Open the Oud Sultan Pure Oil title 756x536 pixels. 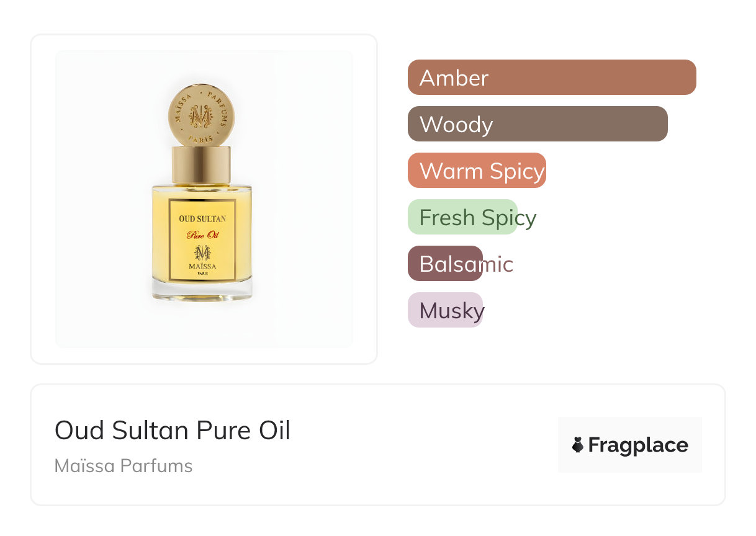coord(173,430)
